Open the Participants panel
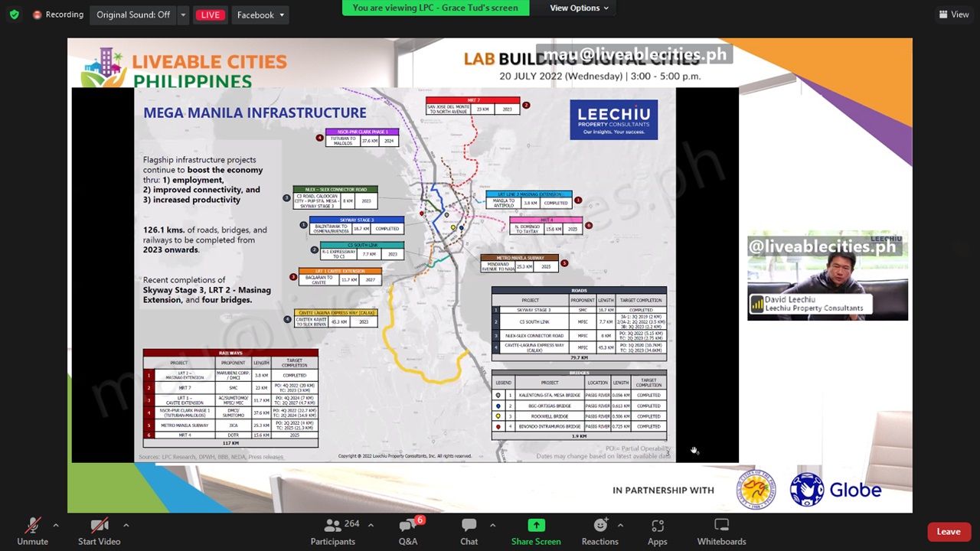Image resolution: width=980 pixels, height=551 pixels. 333,532
